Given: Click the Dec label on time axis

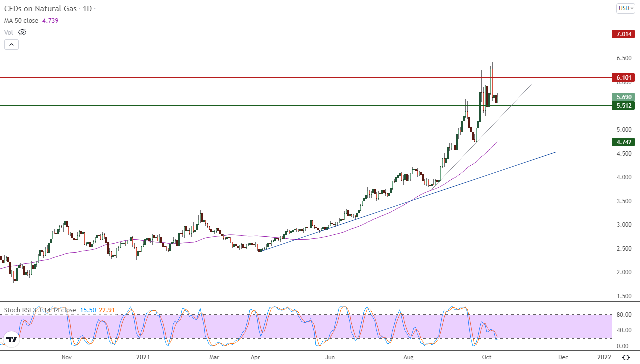Looking at the screenshot, I should 563,357.
